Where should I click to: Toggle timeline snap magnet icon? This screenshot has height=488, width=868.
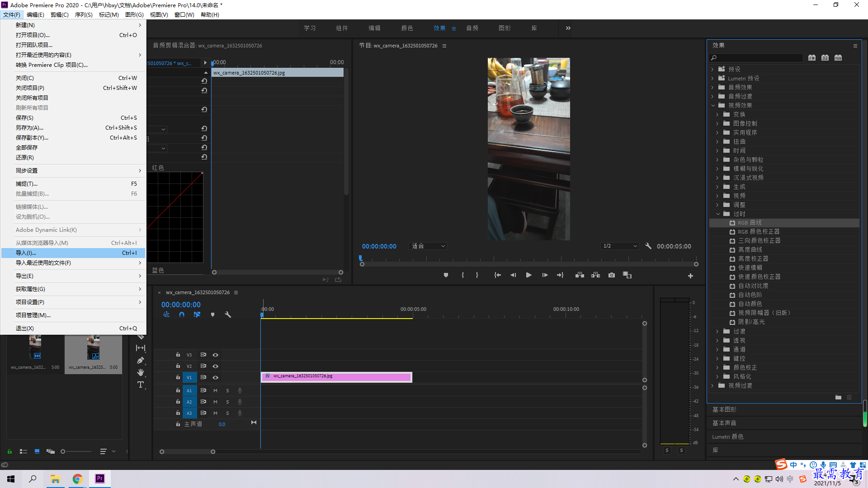[x=182, y=314]
